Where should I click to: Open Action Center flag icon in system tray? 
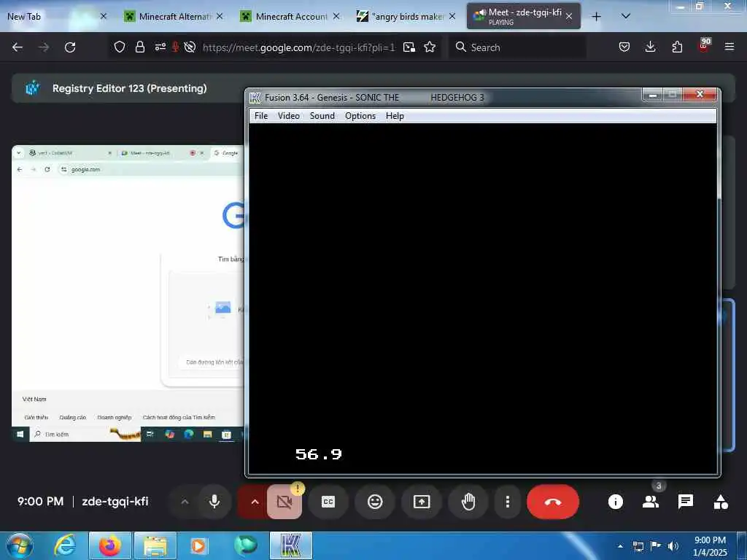coord(656,546)
